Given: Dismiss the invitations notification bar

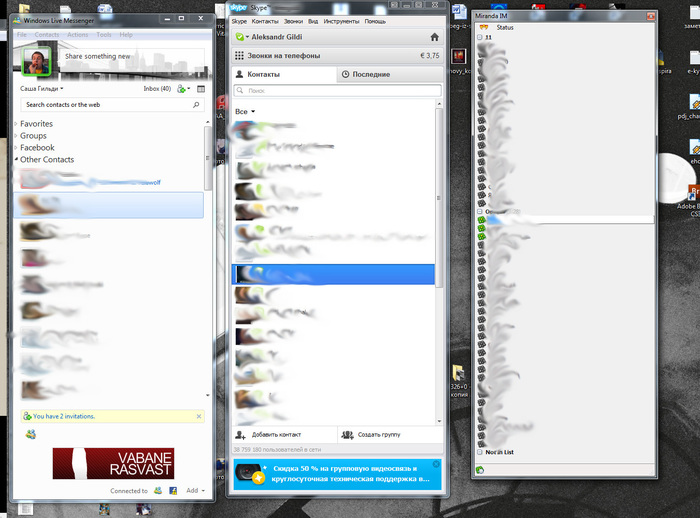Looking at the screenshot, I should pyautogui.click(x=199, y=416).
